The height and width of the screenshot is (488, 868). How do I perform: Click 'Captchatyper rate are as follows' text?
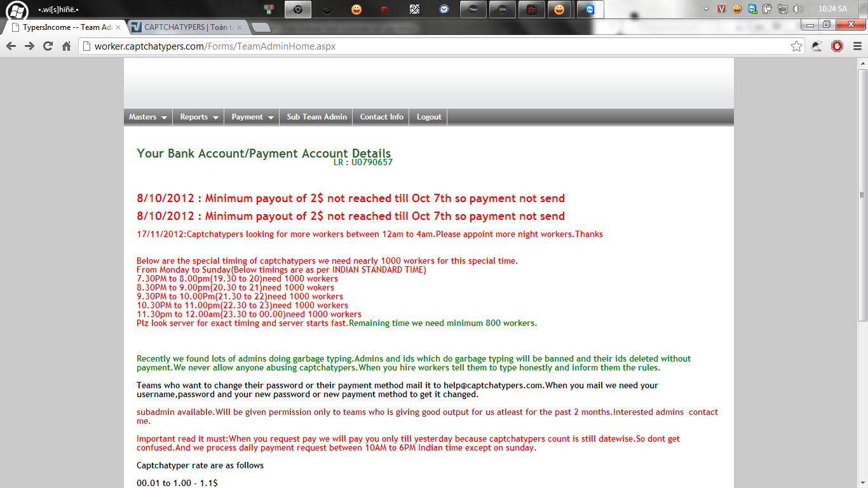coord(200,465)
